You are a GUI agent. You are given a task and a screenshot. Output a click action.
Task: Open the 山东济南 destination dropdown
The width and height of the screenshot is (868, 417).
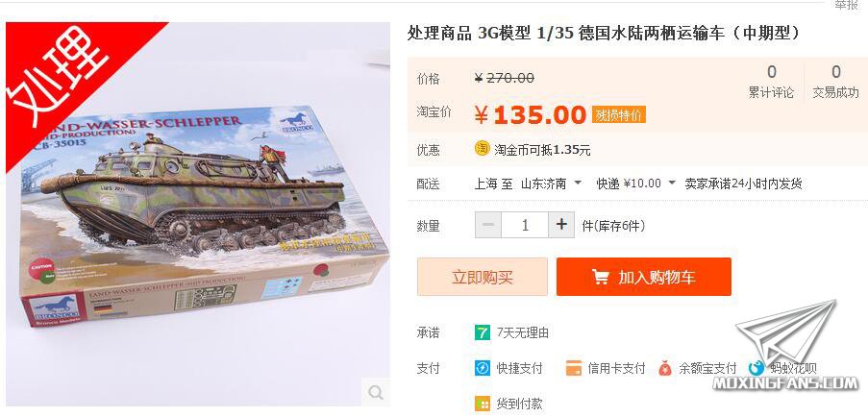pyautogui.click(x=552, y=184)
